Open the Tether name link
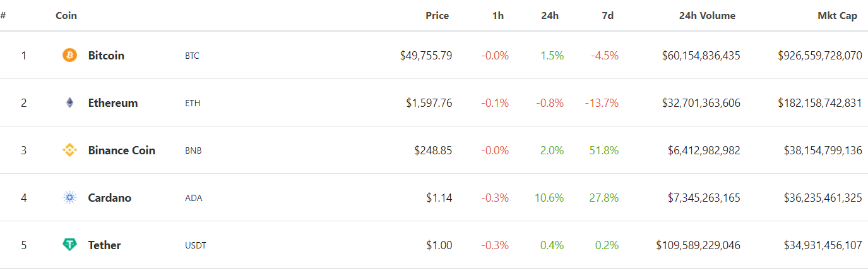The width and height of the screenshot is (868, 270). [104, 245]
